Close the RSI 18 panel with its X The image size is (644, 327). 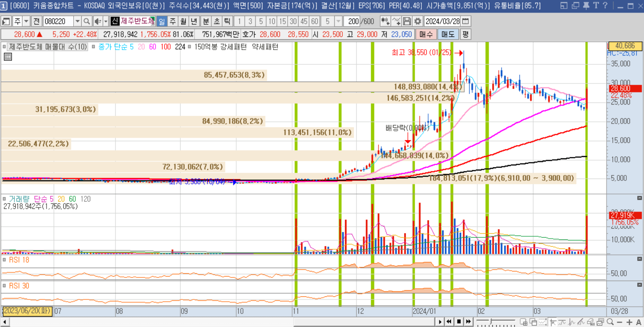(639, 259)
